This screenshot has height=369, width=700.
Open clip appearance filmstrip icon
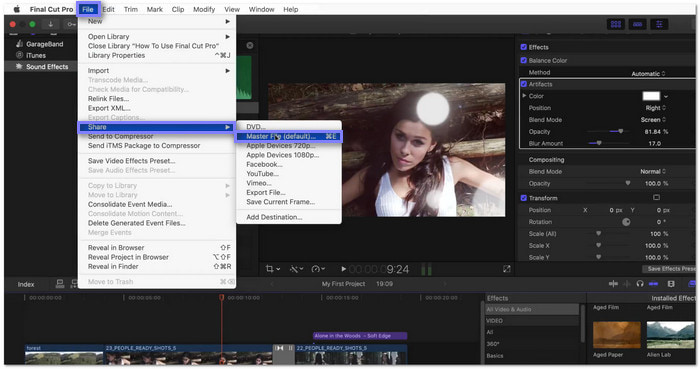pyautogui.click(x=671, y=284)
